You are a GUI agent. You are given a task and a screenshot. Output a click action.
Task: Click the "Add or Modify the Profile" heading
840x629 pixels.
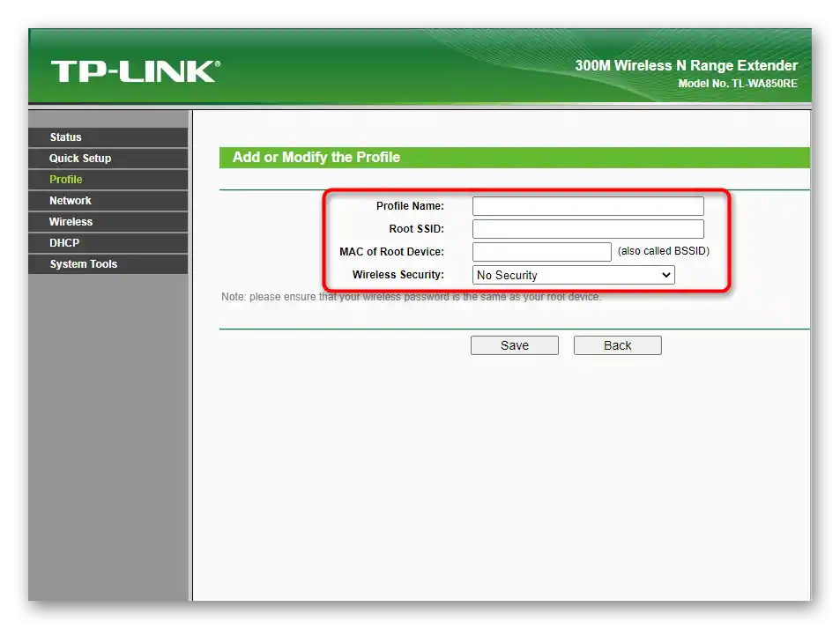pyautogui.click(x=316, y=158)
